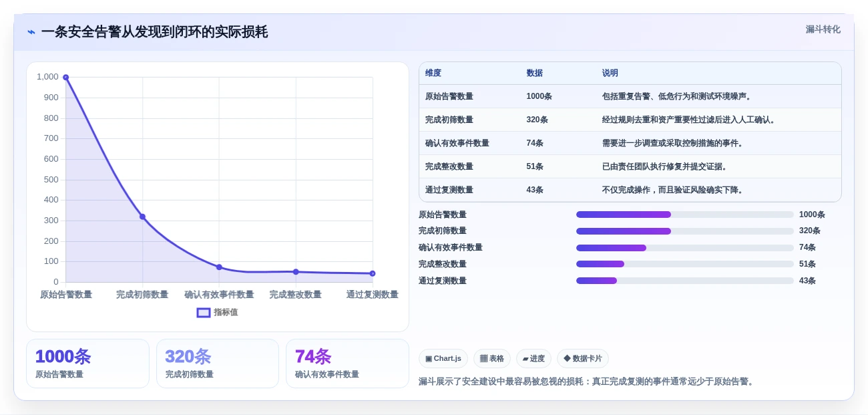Select the 完成整改数量 table row cell
868x415 pixels.
coord(449,166)
